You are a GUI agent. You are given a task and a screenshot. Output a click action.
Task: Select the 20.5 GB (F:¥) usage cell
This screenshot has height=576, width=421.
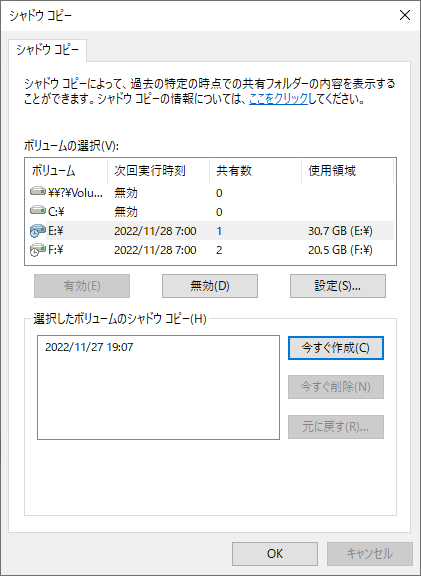pyautogui.click(x=340, y=250)
